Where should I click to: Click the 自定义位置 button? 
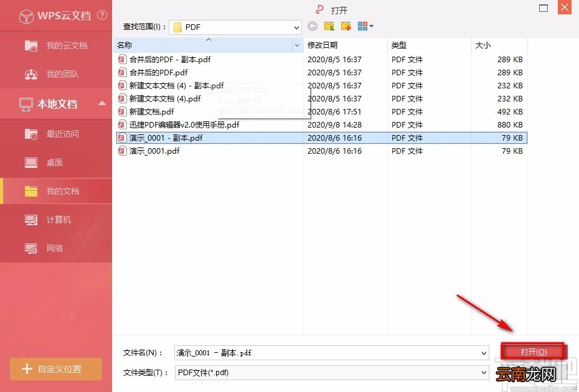click(56, 368)
